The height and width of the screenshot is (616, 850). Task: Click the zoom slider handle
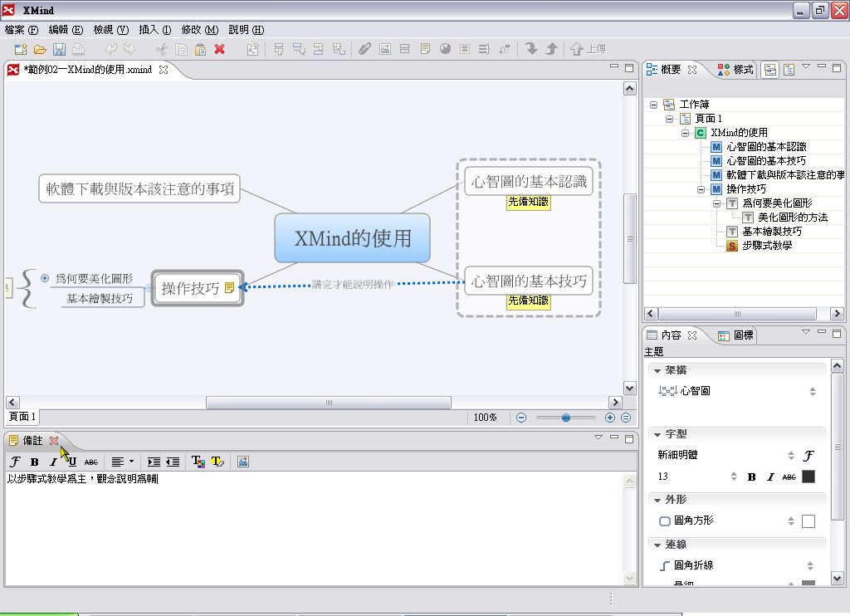click(566, 418)
